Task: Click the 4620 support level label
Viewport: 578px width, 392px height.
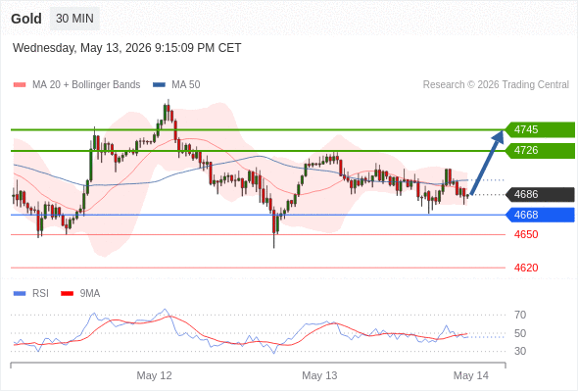Action: coord(526,268)
